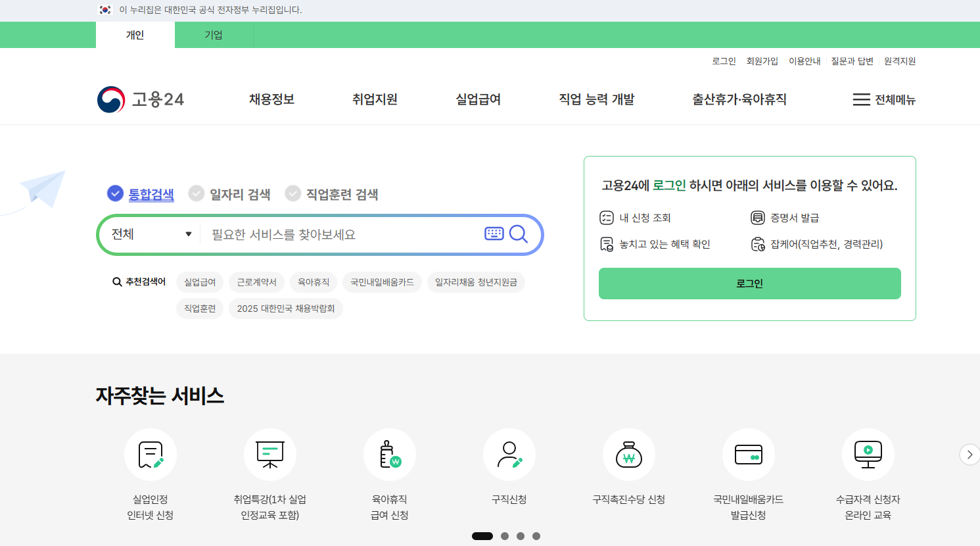Click the 직업훈련 keyword chip
Screen dimensions: 980x546
pyautogui.click(x=200, y=309)
